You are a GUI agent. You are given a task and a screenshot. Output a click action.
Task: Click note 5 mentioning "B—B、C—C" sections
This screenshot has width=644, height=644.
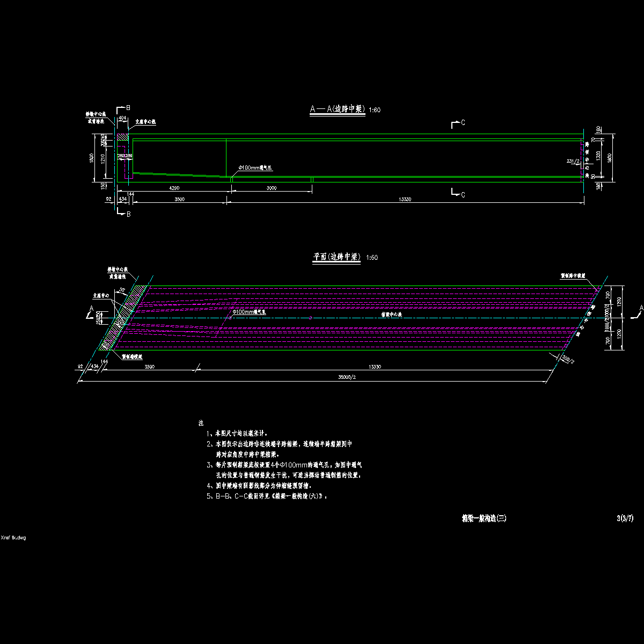point(267,496)
